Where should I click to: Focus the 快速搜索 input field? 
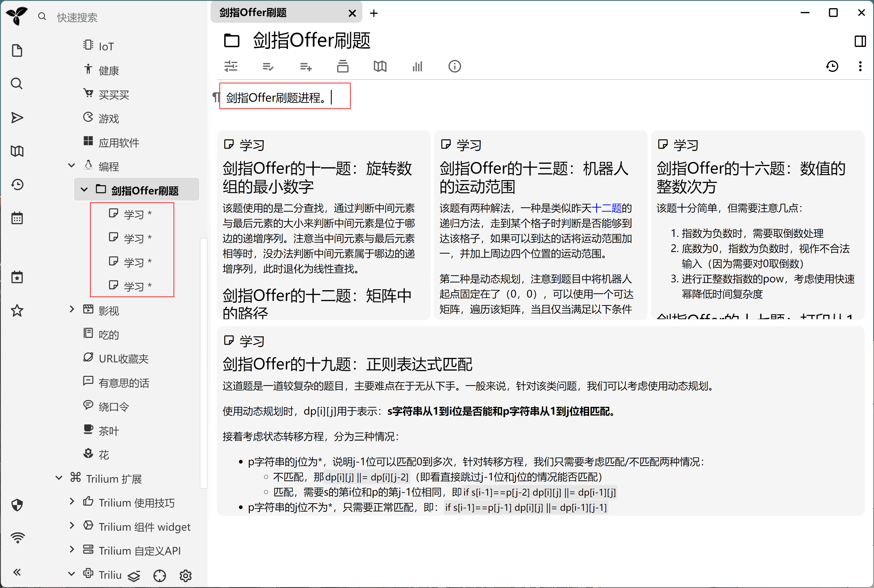pyautogui.click(x=128, y=17)
